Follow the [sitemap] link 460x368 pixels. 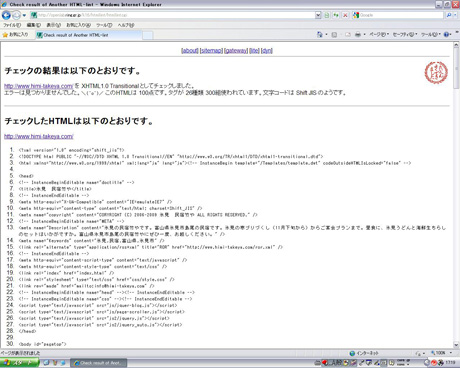pos(211,51)
